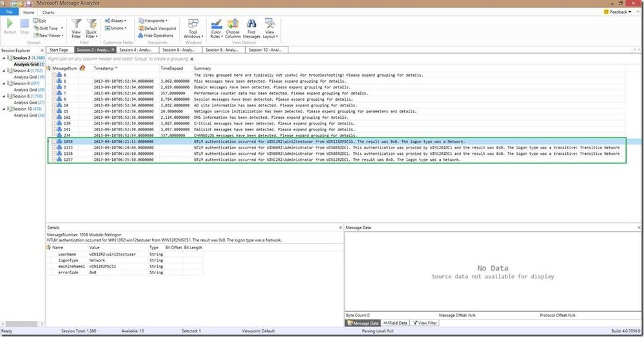The width and height of the screenshot is (644, 337).
Task: Open the Aliases dropdown
Action: tap(115, 21)
